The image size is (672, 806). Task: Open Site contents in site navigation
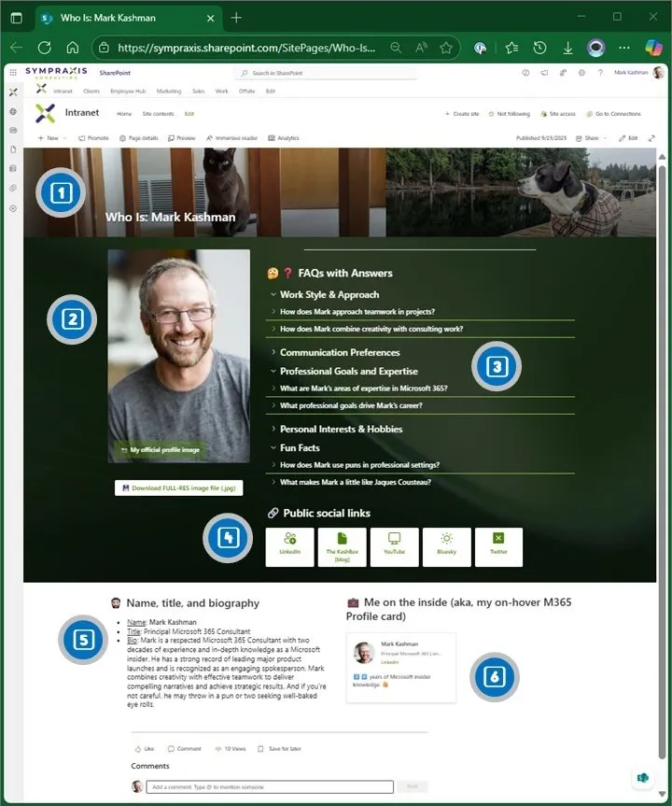(158, 114)
